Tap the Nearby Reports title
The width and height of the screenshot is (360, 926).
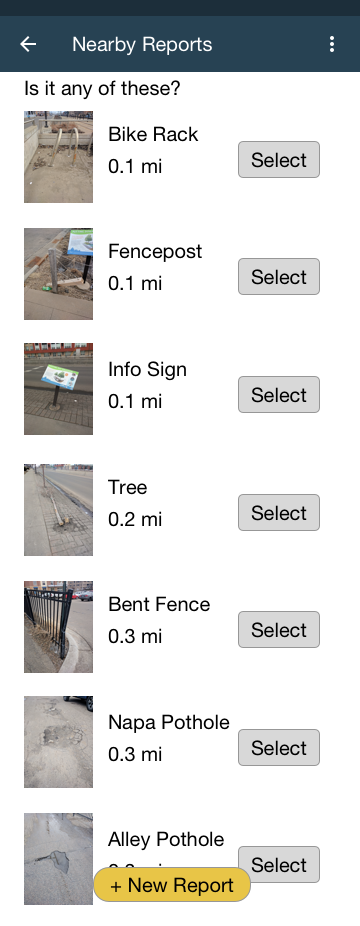(x=142, y=44)
